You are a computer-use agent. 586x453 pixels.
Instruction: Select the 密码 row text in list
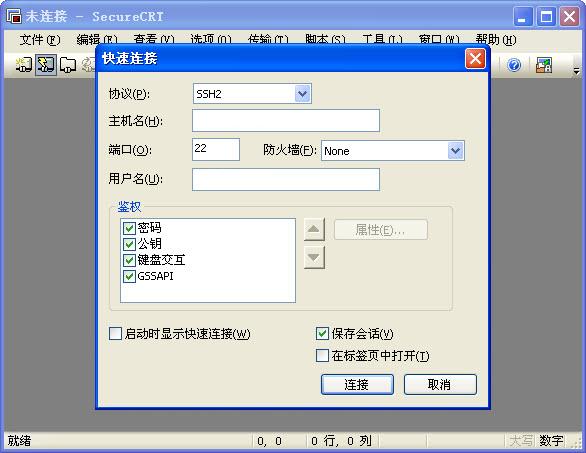click(x=149, y=228)
